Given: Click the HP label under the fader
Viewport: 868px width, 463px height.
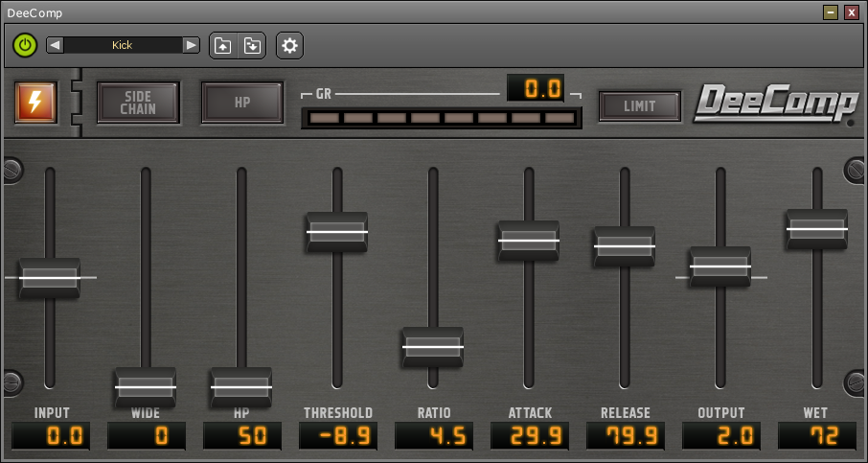Looking at the screenshot, I should coord(242,413).
